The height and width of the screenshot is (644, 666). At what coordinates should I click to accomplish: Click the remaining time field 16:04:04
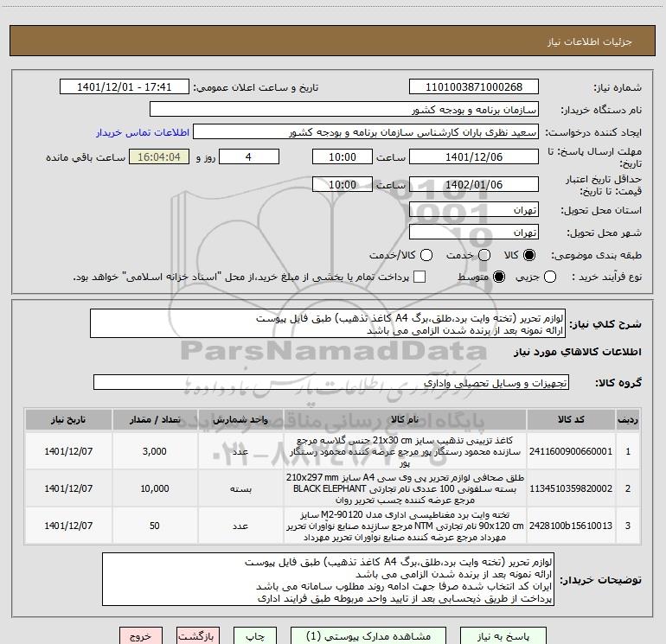[x=159, y=156]
